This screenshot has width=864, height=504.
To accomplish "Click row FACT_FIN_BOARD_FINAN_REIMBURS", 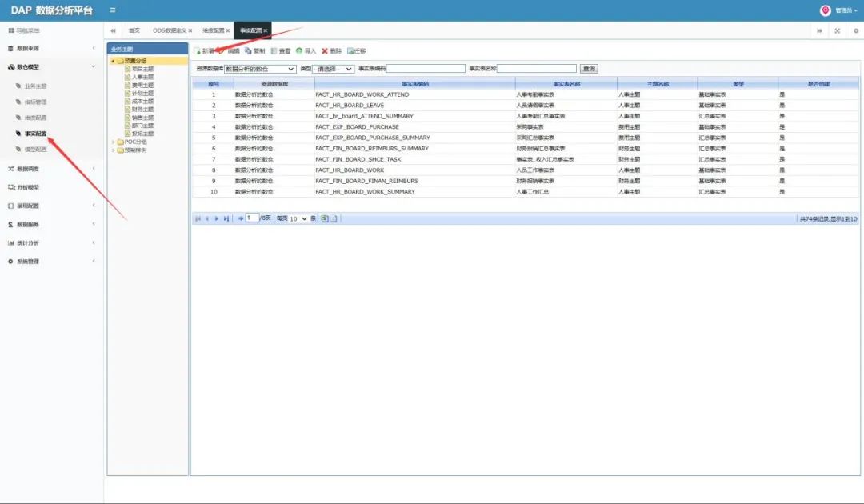I will pos(525,181).
